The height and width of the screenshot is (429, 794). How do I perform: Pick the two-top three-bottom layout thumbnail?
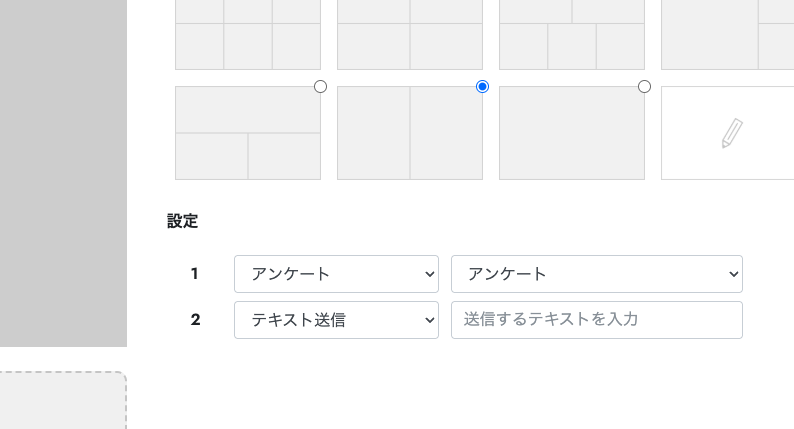572,34
